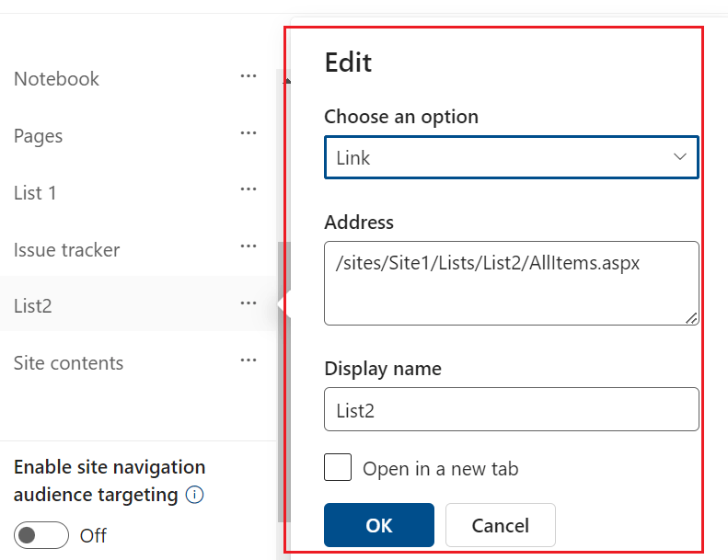
Task: Click the Display name input field
Action: (x=511, y=409)
